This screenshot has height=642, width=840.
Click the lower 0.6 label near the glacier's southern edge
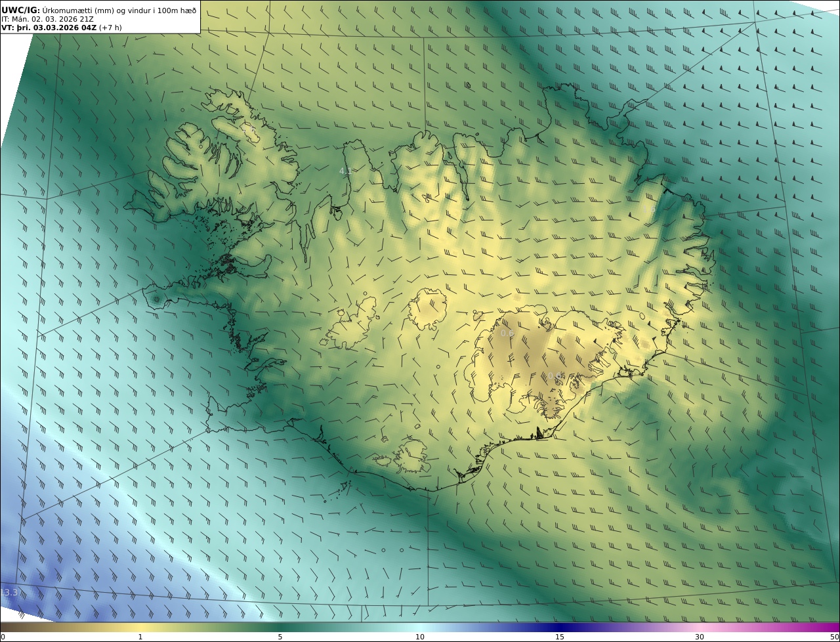(556, 376)
